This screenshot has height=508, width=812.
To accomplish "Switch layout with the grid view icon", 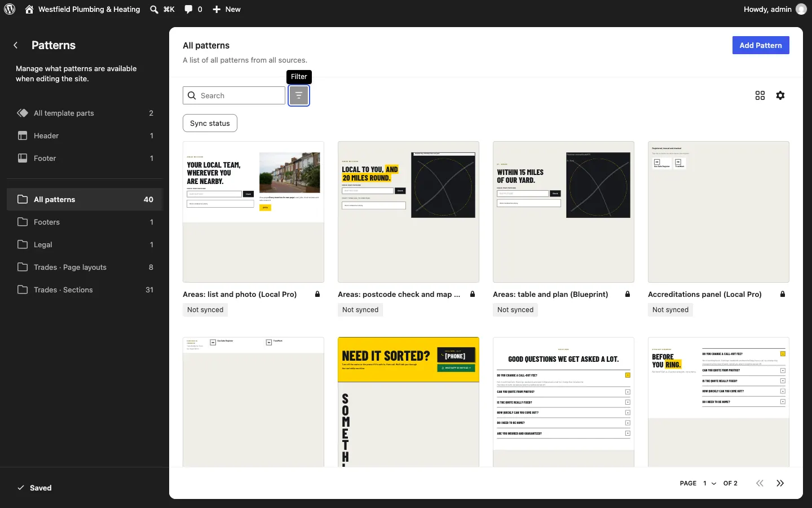I will [x=760, y=95].
